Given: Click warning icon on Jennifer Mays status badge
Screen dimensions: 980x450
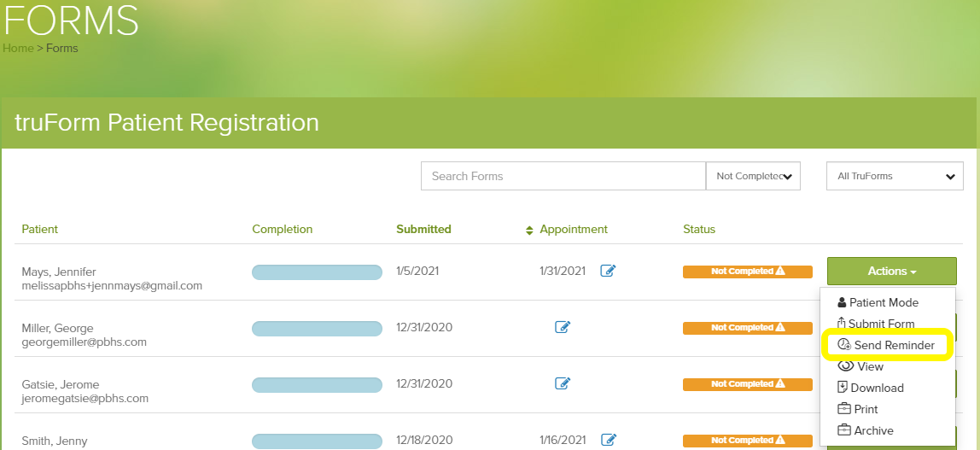Looking at the screenshot, I should [780, 272].
